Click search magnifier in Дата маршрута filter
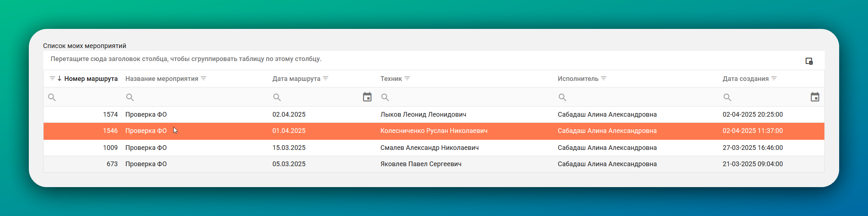Viewport: 868px width, 216px height. (277, 97)
